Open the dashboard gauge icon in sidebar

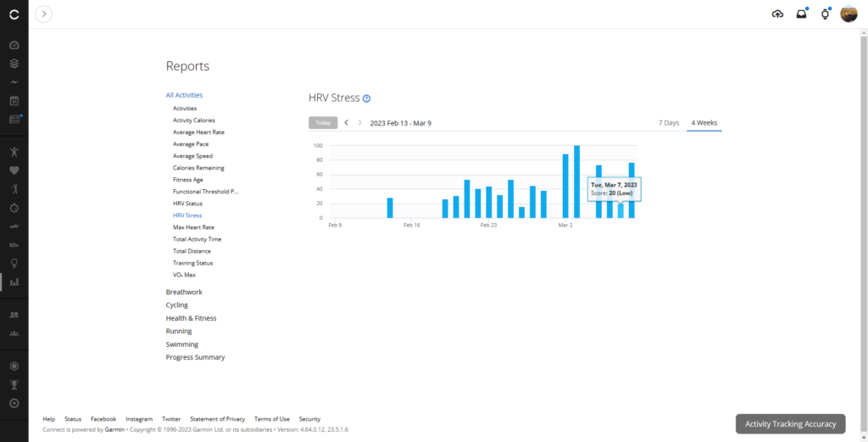click(14, 46)
